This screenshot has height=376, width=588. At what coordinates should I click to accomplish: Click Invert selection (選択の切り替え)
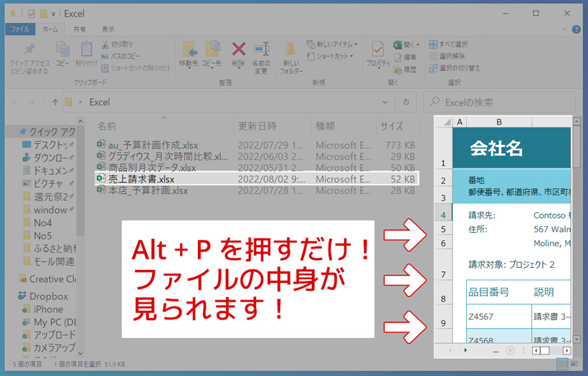[455, 68]
